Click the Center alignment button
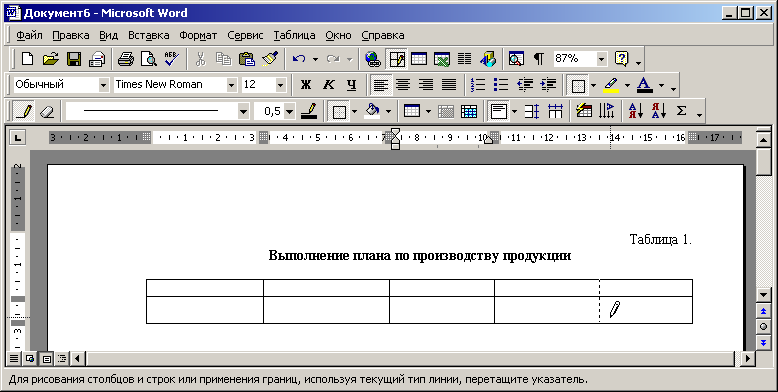 [x=403, y=85]
